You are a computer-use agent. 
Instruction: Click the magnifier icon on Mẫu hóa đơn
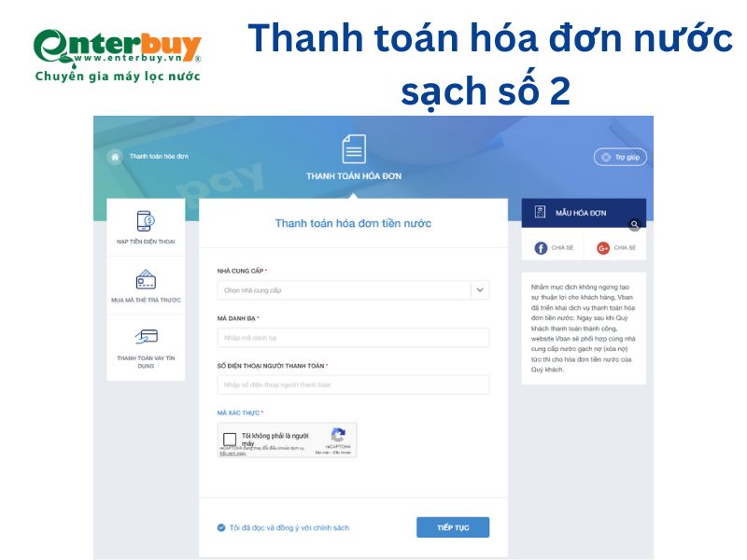(634, 224)
